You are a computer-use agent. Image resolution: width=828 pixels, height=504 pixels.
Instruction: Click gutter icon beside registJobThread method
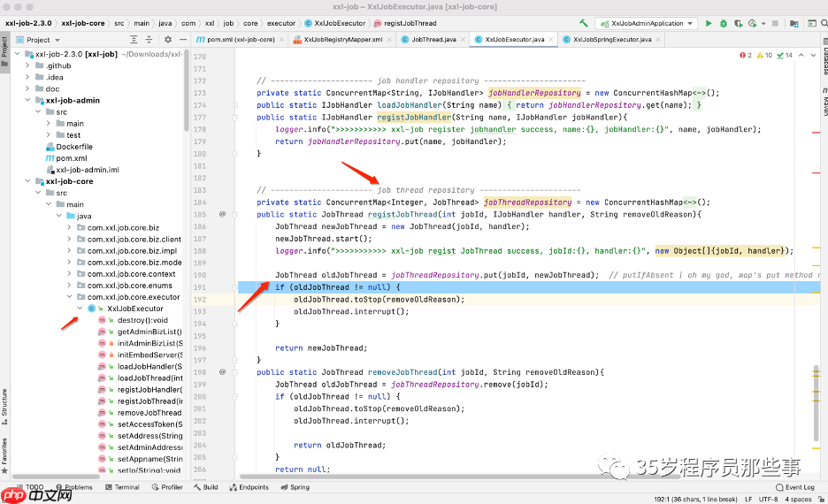223,214
